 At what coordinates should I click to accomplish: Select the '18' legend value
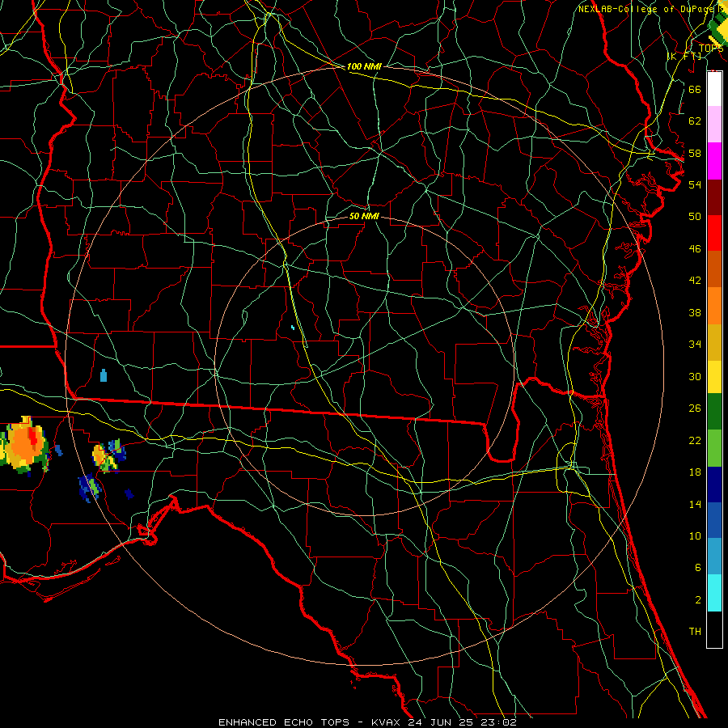(695, 472)
